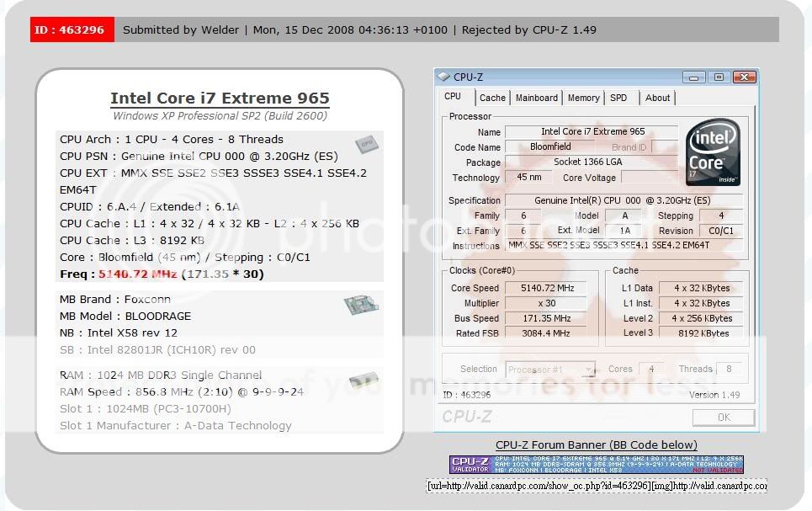Click the Intel Core i7 Extreme 965 heading

pos(220,98)
